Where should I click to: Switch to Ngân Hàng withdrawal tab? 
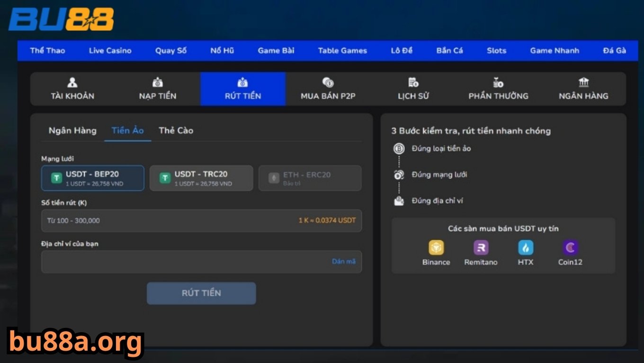click(72, 130)
